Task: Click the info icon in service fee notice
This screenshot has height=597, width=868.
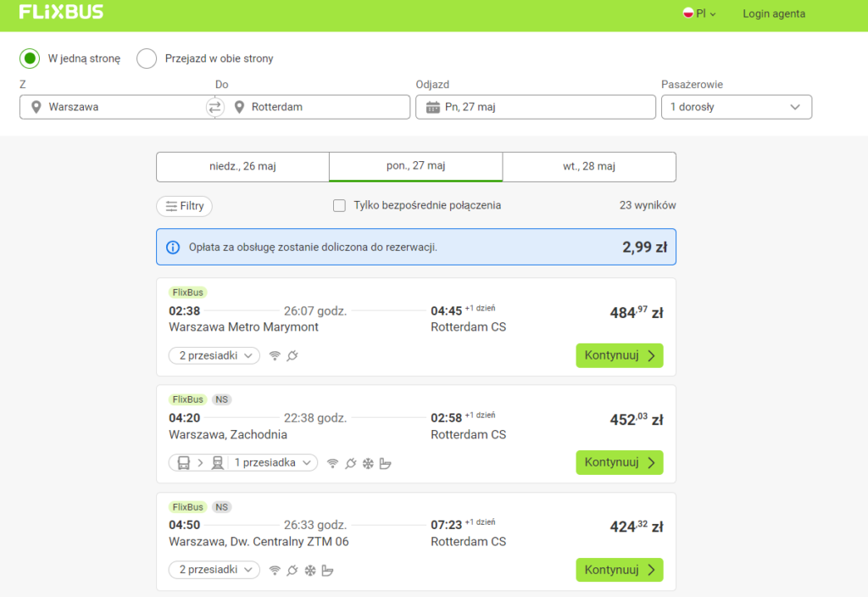Action: pyautogui.click(x=173, y=247)
